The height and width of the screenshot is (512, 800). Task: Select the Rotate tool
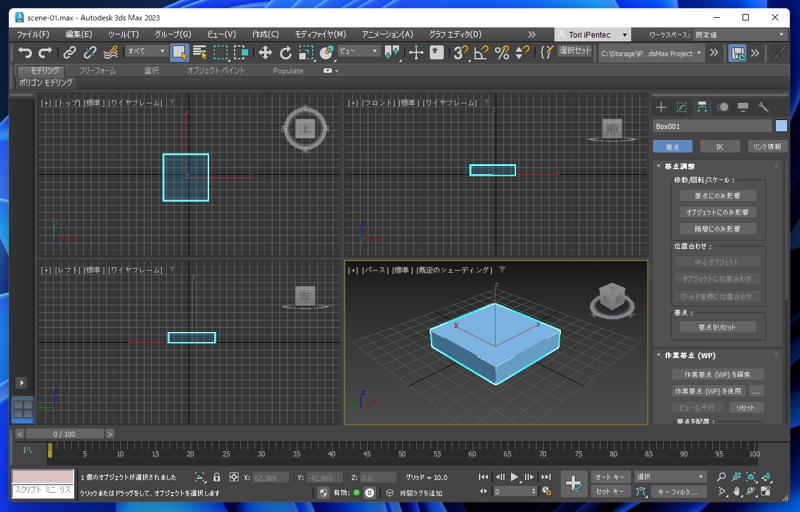tap(286, 52)
